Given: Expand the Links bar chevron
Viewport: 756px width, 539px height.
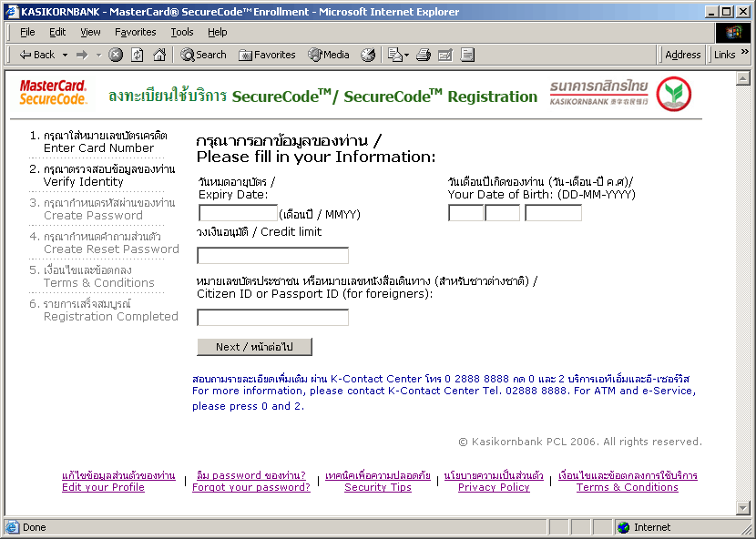Looking at the screenshot, I should (745, 51).
